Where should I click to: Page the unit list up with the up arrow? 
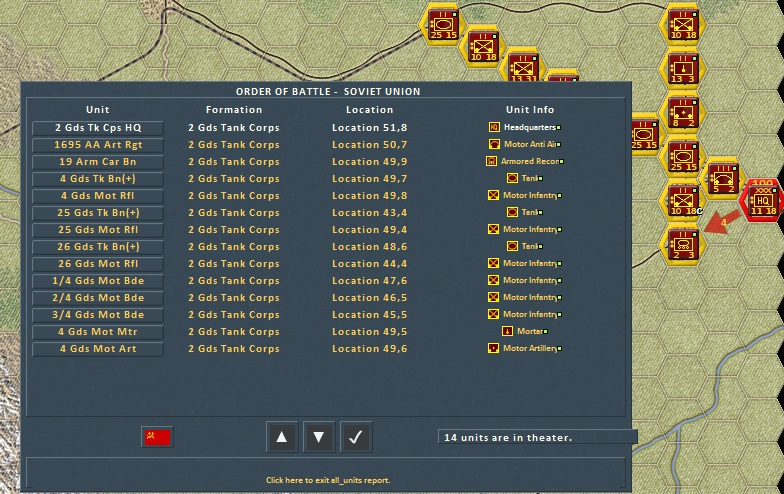click(x=282, y=437)
